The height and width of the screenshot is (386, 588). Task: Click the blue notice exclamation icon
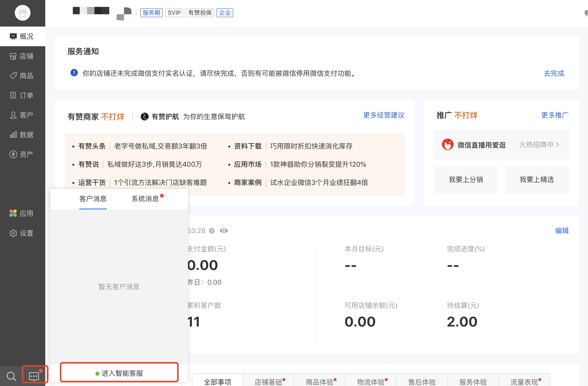click(74, 73)
